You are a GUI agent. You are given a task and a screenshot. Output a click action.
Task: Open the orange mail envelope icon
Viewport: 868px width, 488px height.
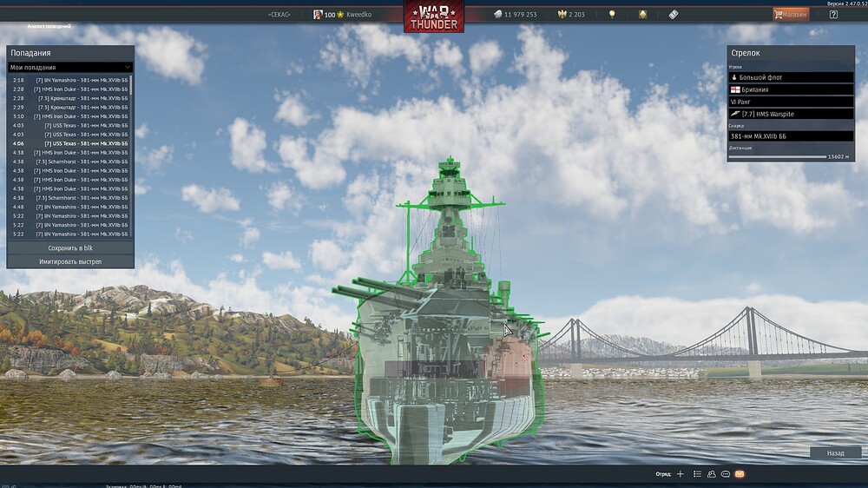[x=740, y=474]
